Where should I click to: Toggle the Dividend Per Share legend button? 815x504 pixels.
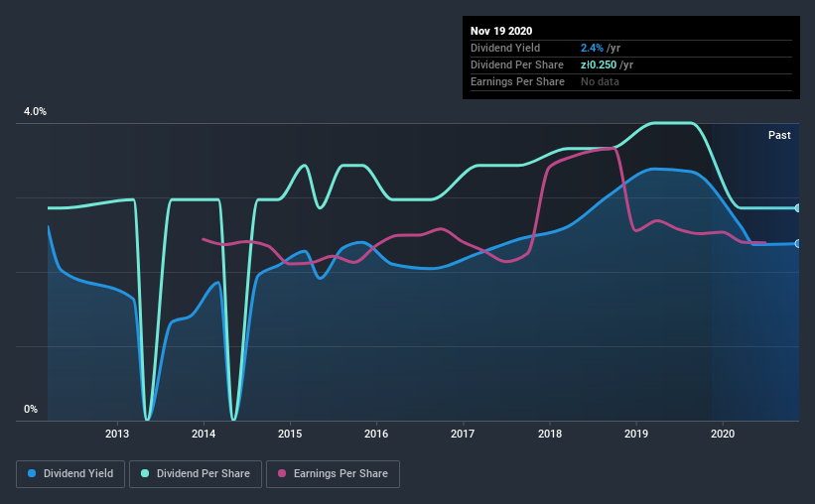tap(196, 474)
